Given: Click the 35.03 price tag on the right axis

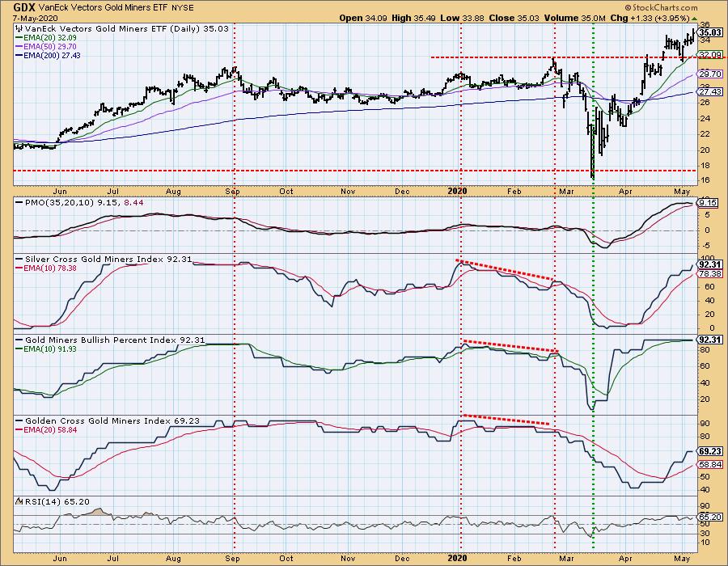Looking at the screenshot, I should point(710,32).
